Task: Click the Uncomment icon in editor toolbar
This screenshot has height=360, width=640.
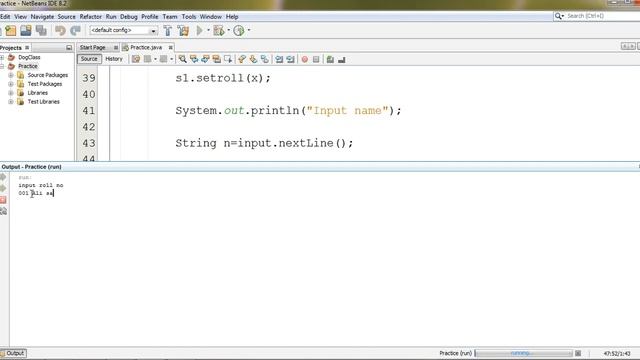Action: pos(342,60)
